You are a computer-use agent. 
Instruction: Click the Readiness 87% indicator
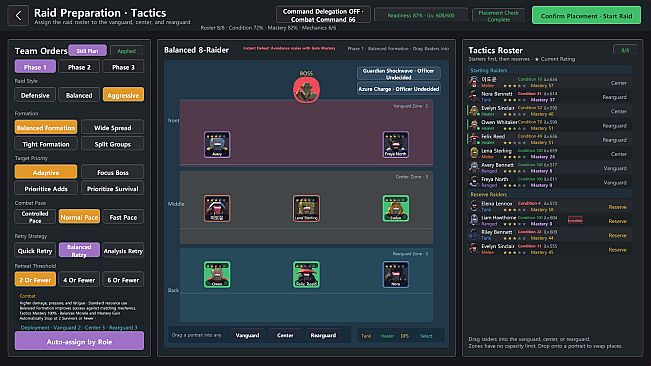[x=421, y=15]
